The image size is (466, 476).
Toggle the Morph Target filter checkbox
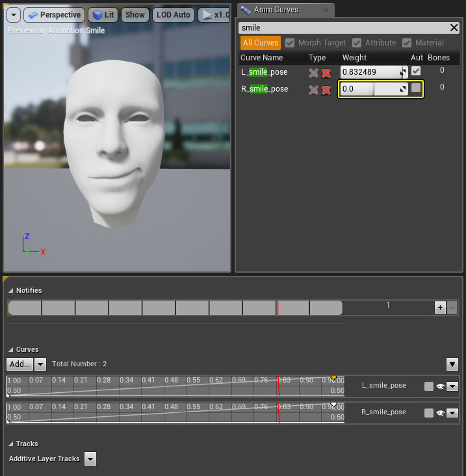click(x=290, y=43)
